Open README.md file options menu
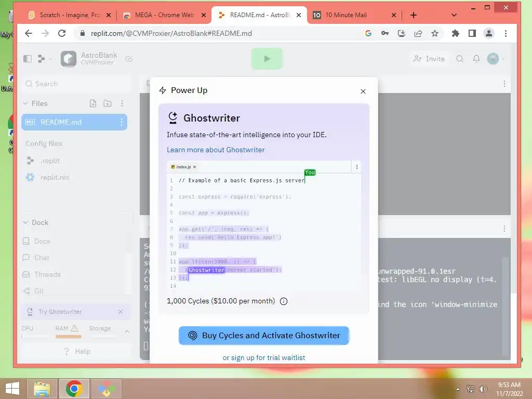This screenshot has width=532, height=399. pyautogui.click(x=122, y=122)
